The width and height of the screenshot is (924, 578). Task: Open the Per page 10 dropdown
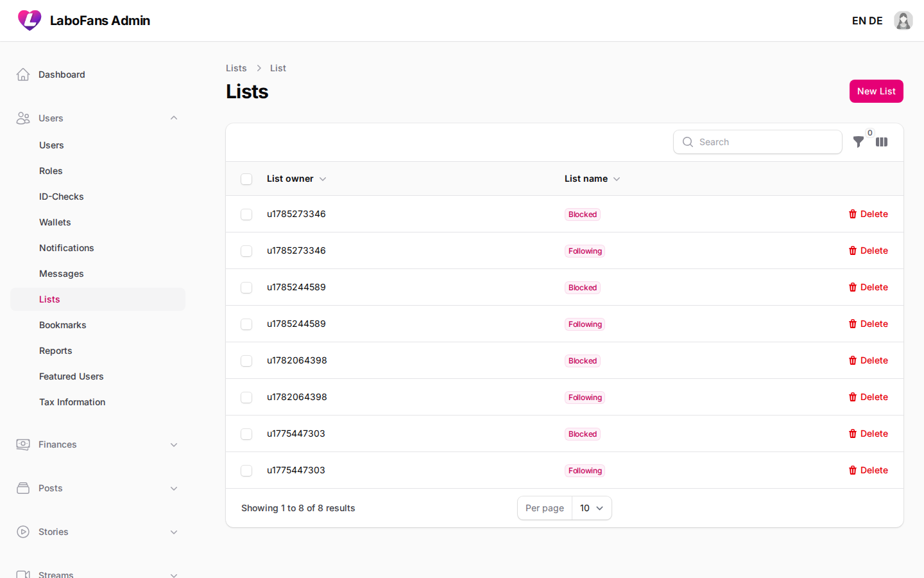(x=592, y=508)
